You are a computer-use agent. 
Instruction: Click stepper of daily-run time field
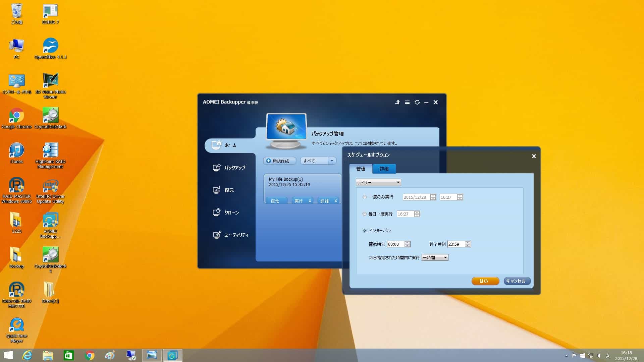tap(417, 214)
